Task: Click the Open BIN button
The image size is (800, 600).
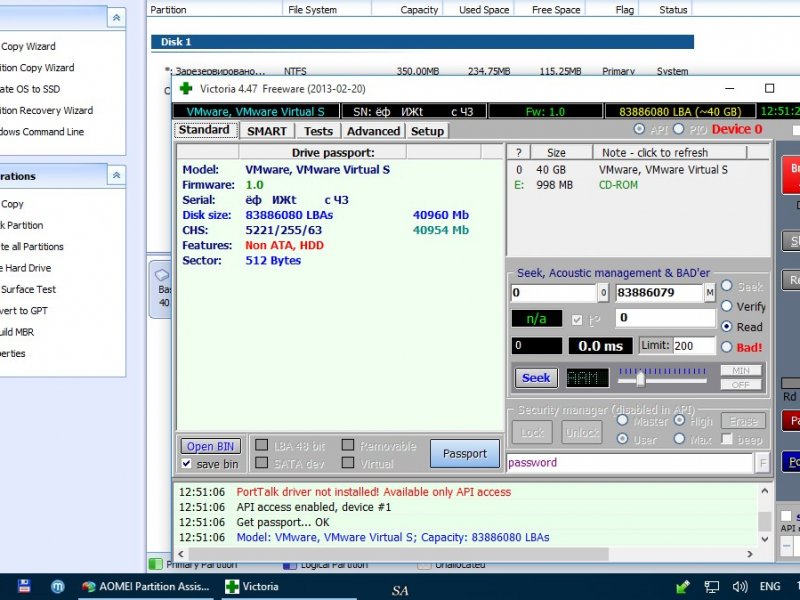Action: pyautogui.click(x=210, y=446)
